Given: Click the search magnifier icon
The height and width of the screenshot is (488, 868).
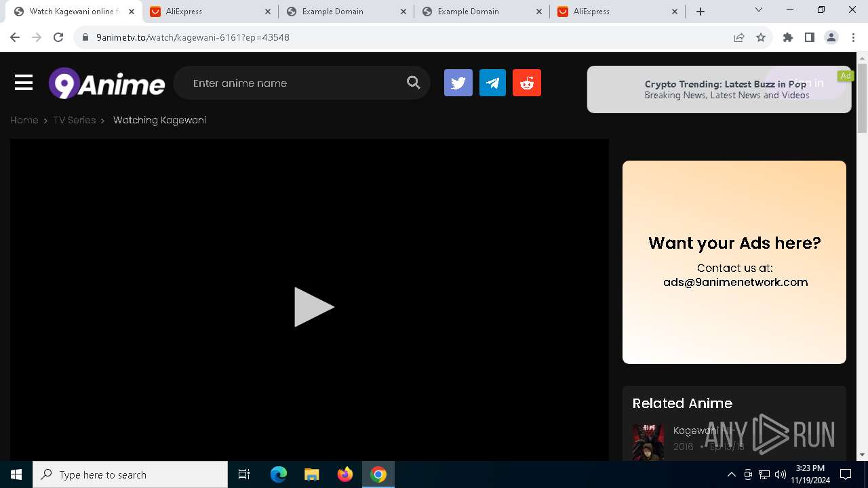Looking at the screenshot, I should pos(414,83).
